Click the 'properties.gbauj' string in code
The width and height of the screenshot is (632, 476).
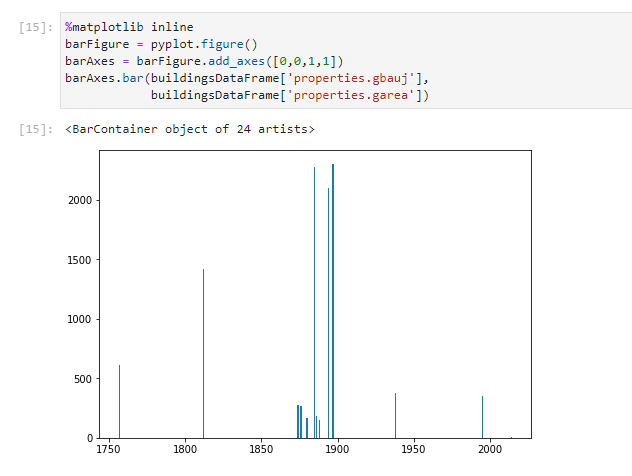pyautogui.click(x=355, y=78)
